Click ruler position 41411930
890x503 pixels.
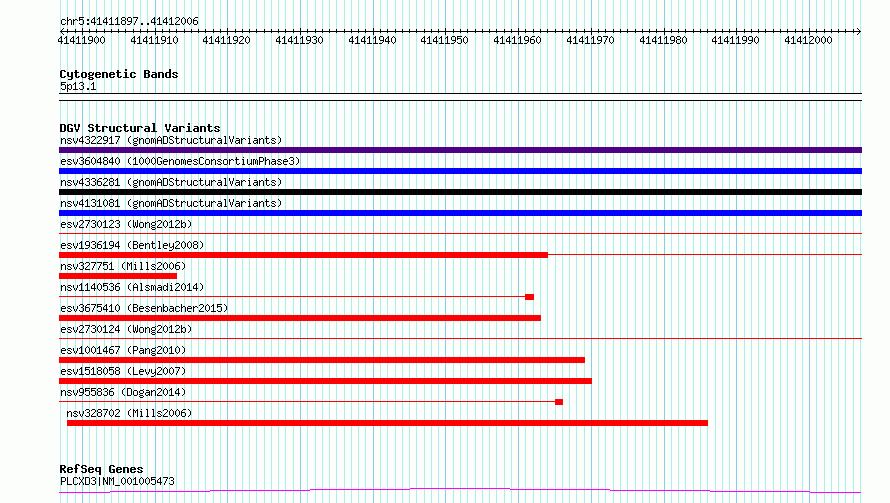pos(299,40)
